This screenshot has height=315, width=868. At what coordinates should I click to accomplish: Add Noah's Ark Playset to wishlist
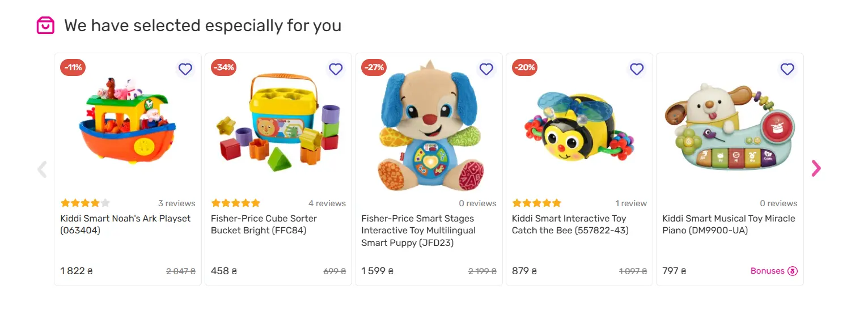pyautogui.click(x=185, y=69)
